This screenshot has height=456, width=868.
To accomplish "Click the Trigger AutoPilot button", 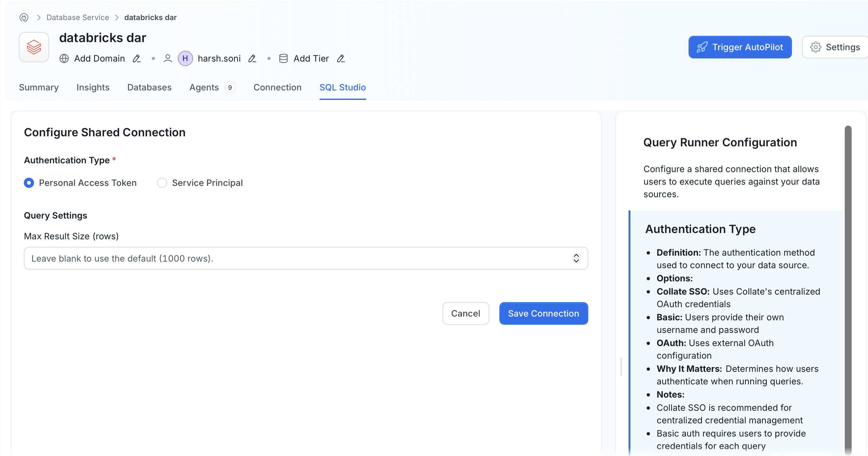I will [740, 47].
